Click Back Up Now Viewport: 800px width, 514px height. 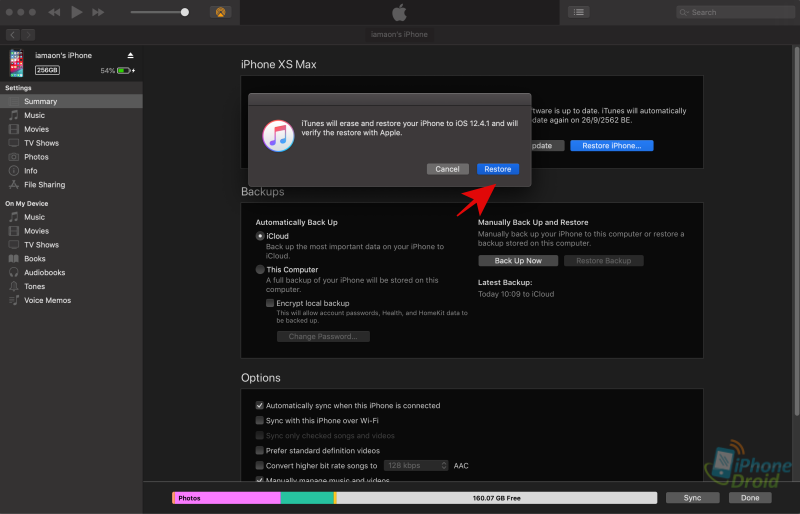tap(518, 261)
